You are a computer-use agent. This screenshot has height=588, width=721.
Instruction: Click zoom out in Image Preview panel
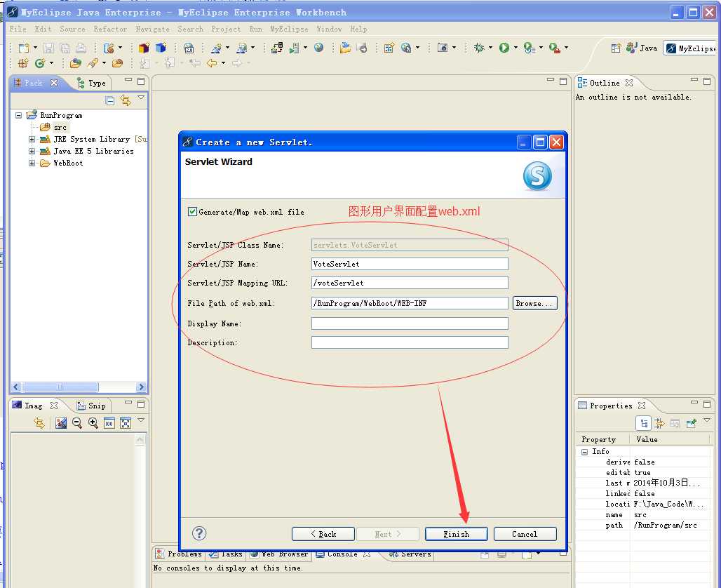tap(76, 423)
